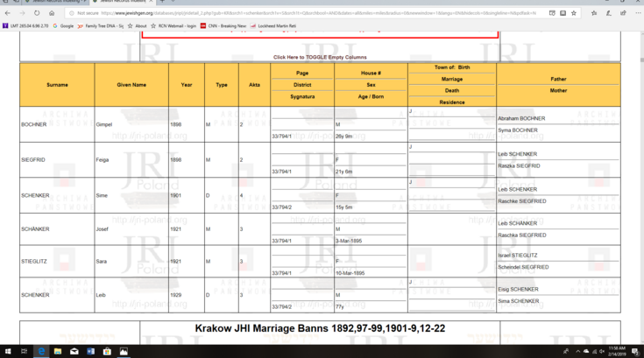Select the BOCHNER surname cell
Image resolution: width=644 pixels, height=358 pixels.
coord(57,124)
